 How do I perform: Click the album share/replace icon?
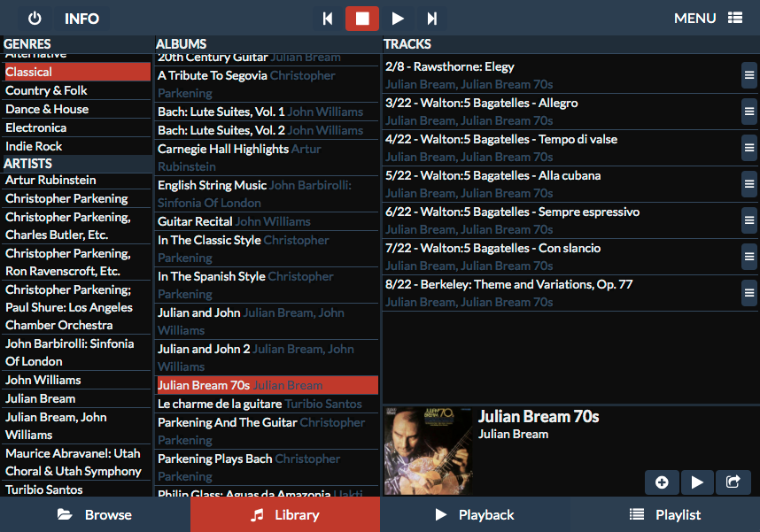click(x=733, y=482)
